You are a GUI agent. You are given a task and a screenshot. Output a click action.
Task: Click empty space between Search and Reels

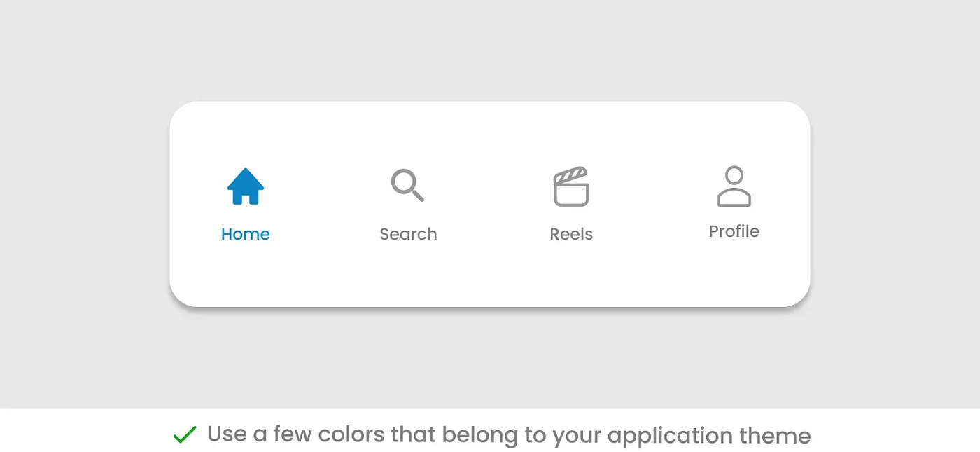pyautogui.click(x=490, y=204)
